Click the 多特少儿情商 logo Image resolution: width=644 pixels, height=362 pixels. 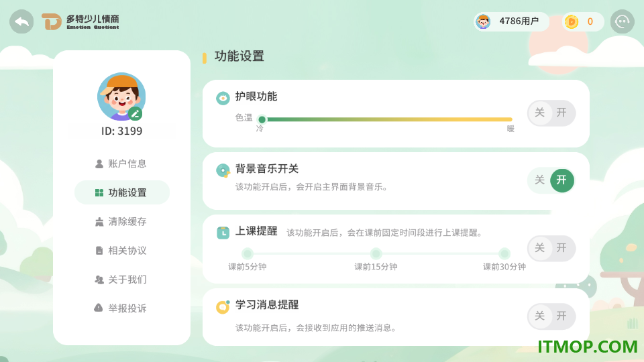tap(80, 21)
